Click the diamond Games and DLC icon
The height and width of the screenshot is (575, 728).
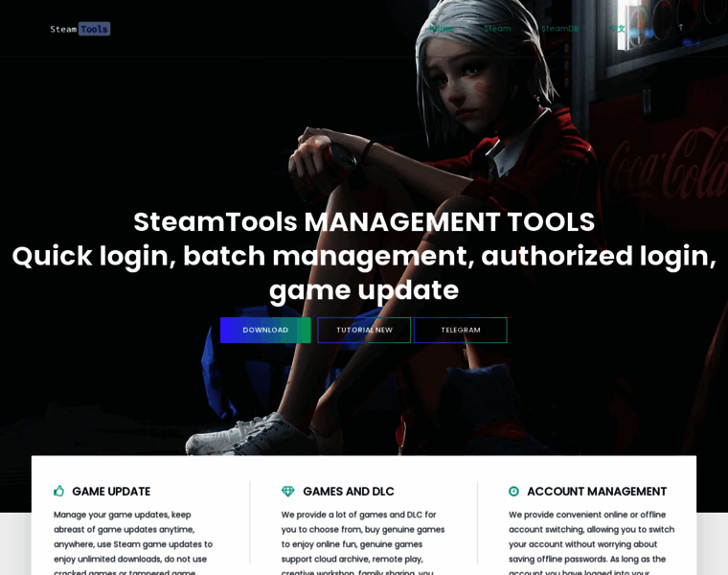[288, 491]
